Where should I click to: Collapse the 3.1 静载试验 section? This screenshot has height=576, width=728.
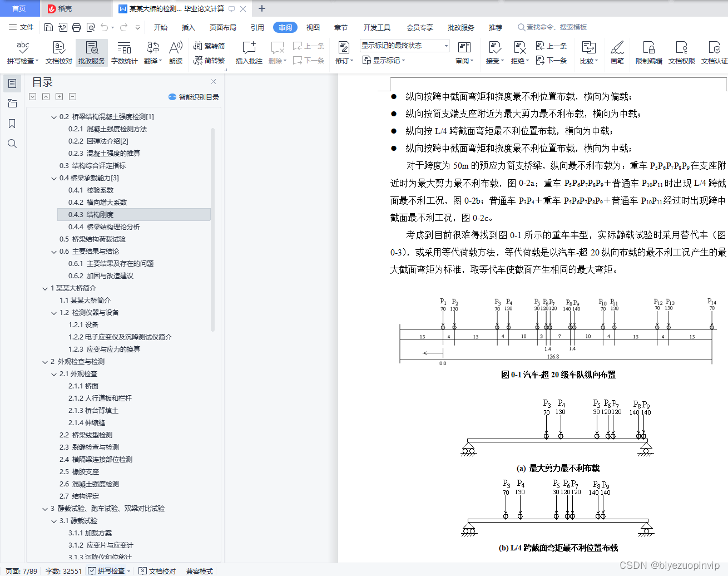point(54,521)
